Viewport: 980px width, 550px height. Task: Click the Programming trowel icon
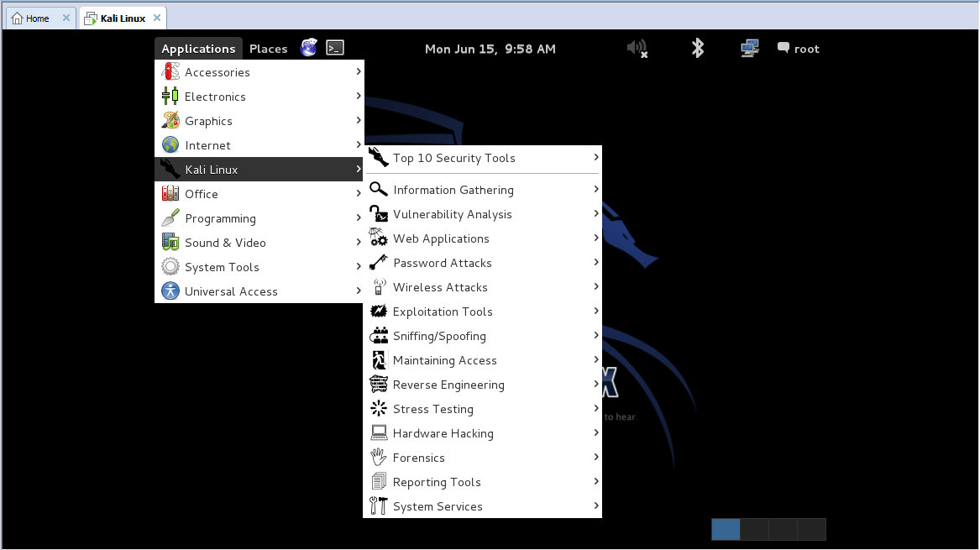170,218
